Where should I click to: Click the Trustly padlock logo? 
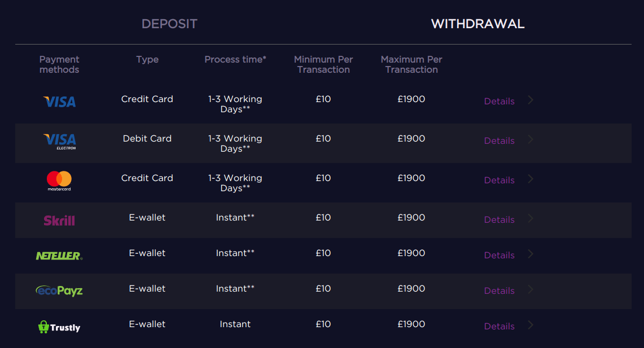tap(59, 327)
